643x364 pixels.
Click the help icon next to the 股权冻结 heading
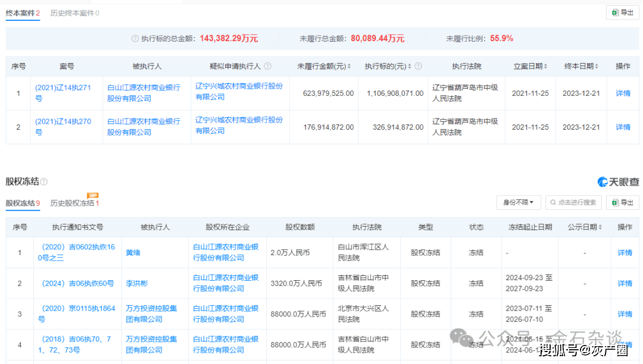click(x=44, y=181)
